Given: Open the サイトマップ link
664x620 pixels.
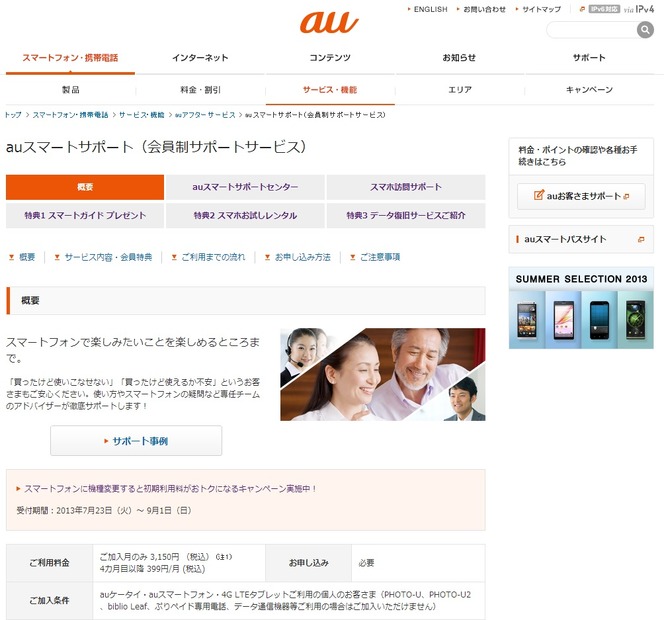Looking at the screenshot, I should click(541, 9).
